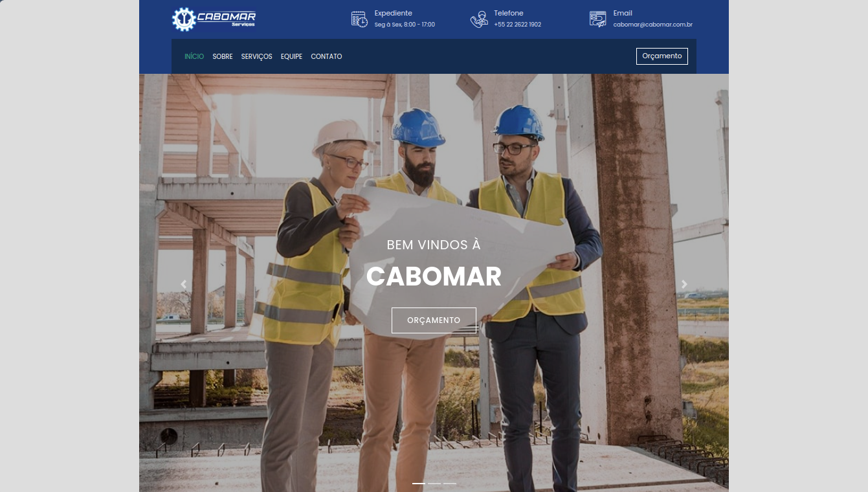Select the middle slide indicator dot
Image resolution: width=868 pixels, height=492 pixels.
[434, 482]
